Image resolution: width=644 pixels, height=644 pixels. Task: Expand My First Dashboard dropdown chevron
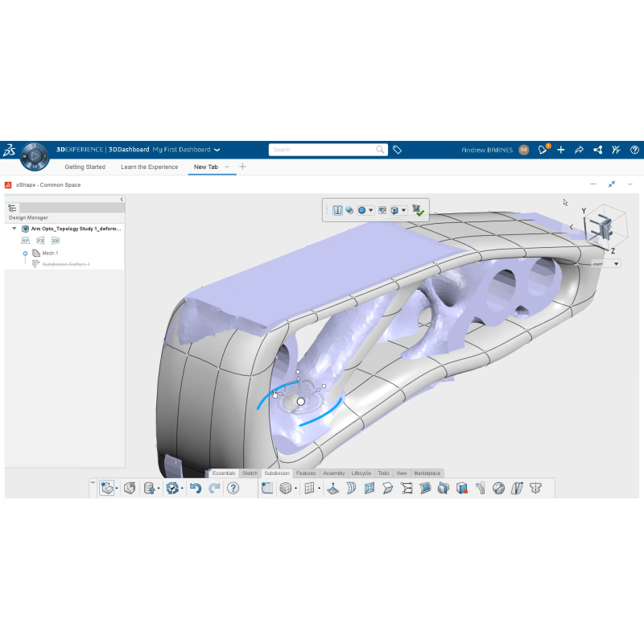[x=217, y=150]
